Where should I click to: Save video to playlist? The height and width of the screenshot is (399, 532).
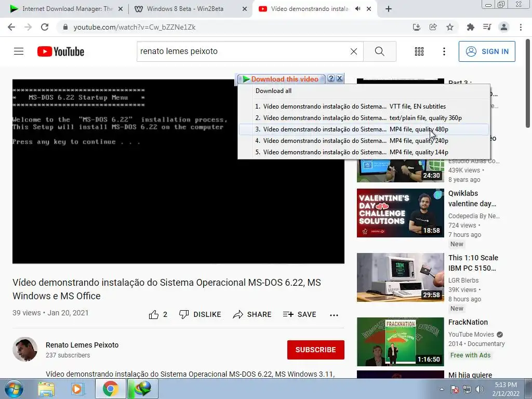point(300,314)
